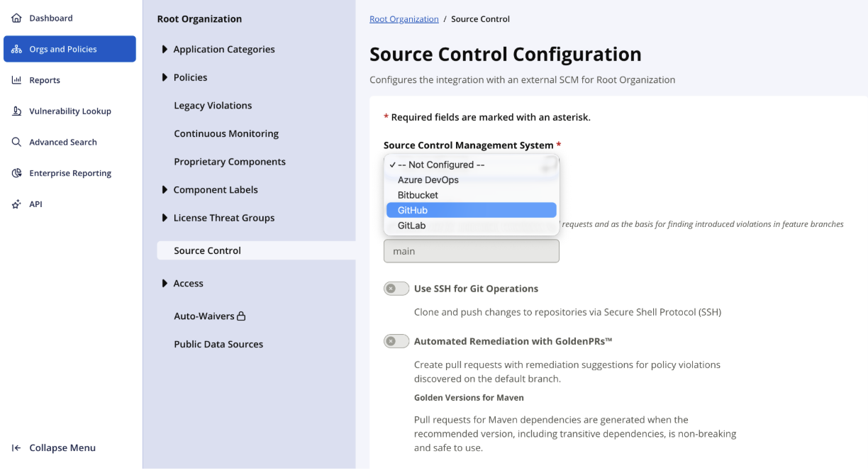Open the API menu item
Screen dimensions: 868x473
click(69, 204)
